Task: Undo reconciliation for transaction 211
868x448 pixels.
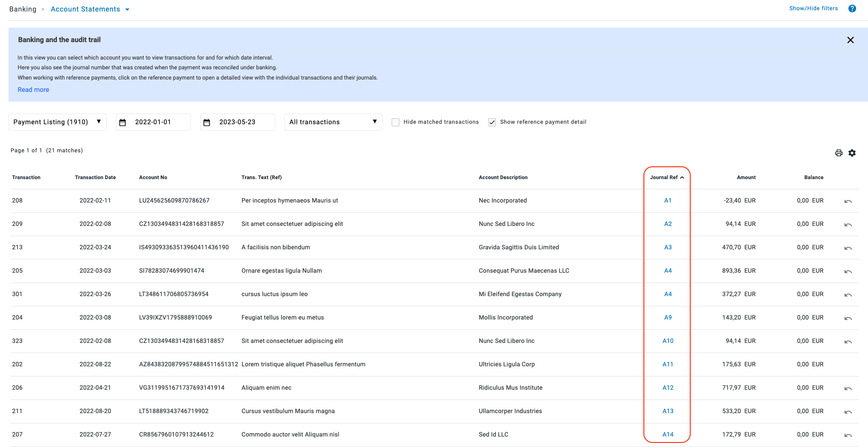Action: click(x=848, y=412)
